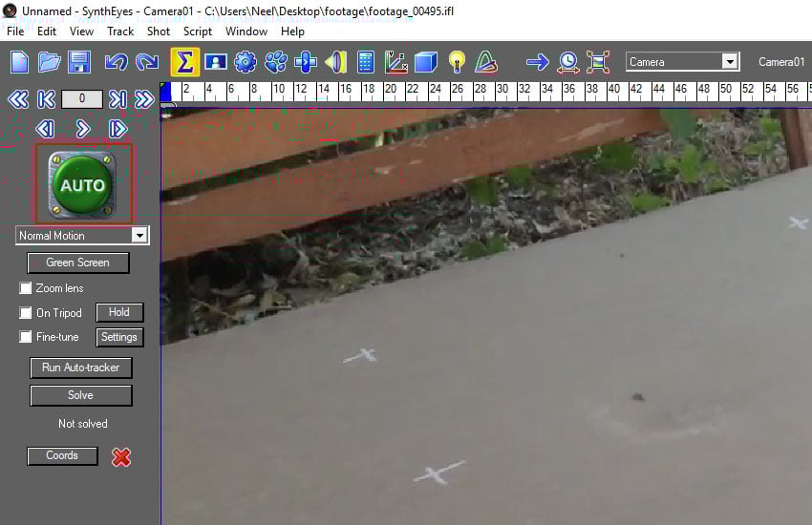Click the red X delete icon
The width and height of the screenshot is (812, 525).
(x=121, y=456)
